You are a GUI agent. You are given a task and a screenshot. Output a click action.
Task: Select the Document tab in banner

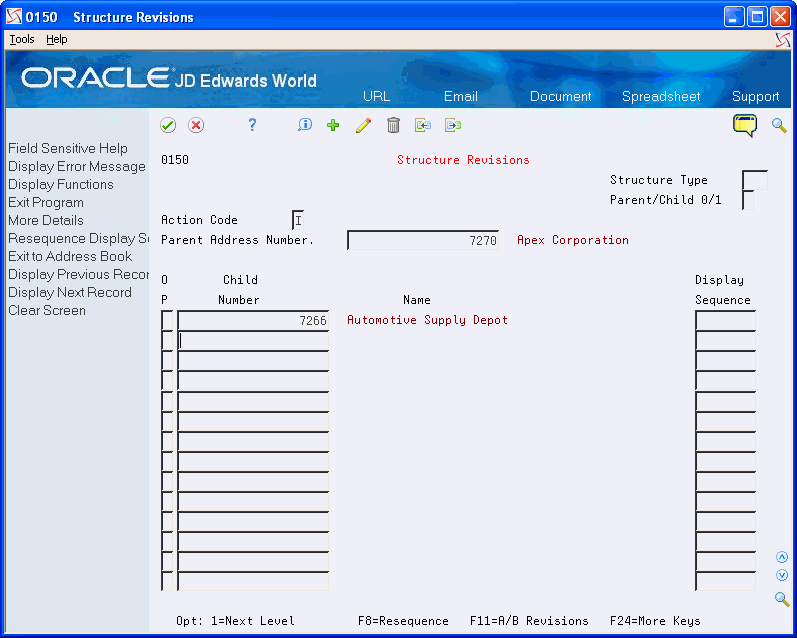560,96
